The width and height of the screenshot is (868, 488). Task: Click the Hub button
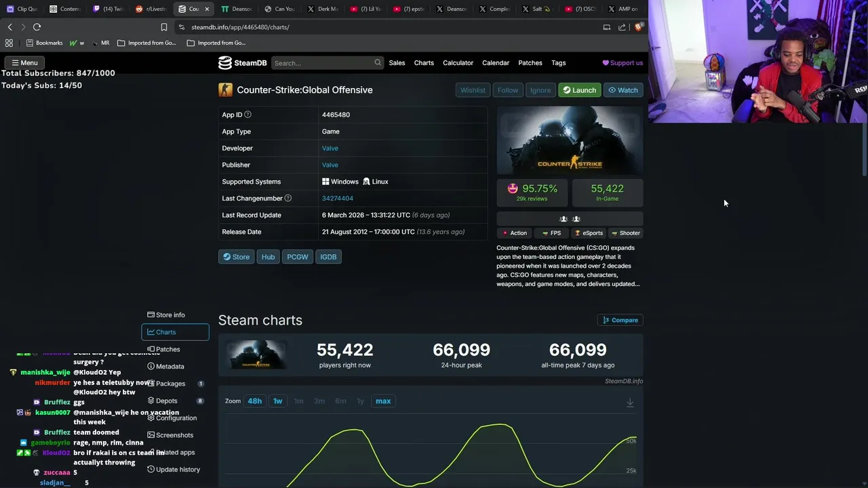pyautogui.click(x=269, y=257)
